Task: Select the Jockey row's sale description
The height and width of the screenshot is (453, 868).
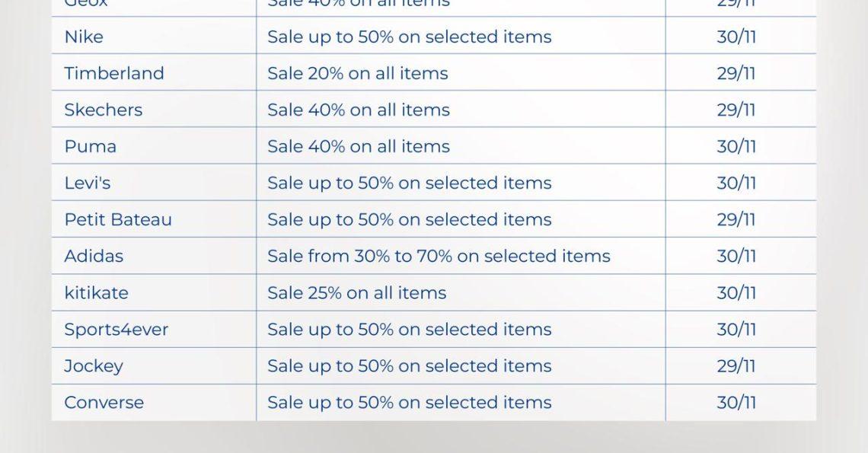Action: coord(410,365)
